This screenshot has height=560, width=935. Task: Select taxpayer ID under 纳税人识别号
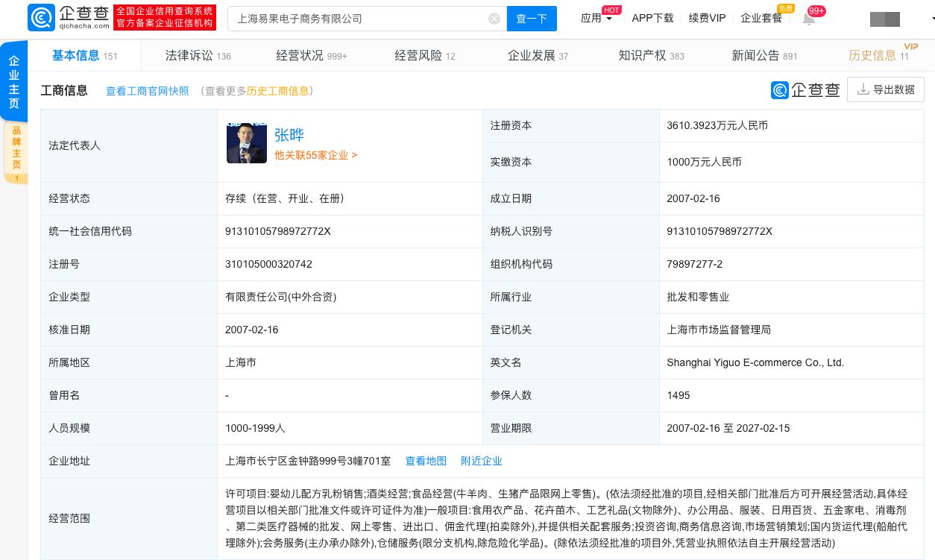720,231
